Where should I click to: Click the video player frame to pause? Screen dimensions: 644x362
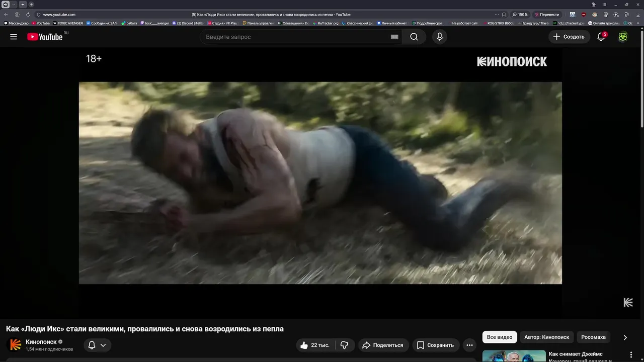point(320,183)
